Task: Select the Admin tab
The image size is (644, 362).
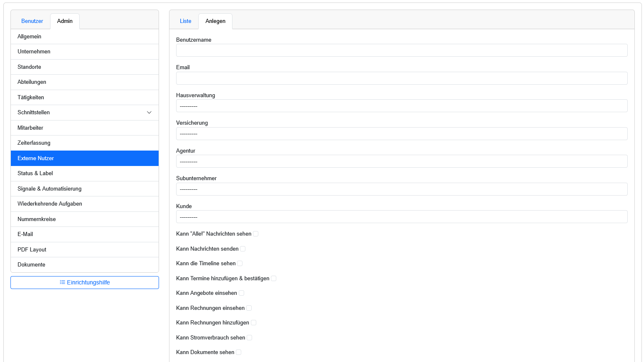Action: tap(65, 21)
